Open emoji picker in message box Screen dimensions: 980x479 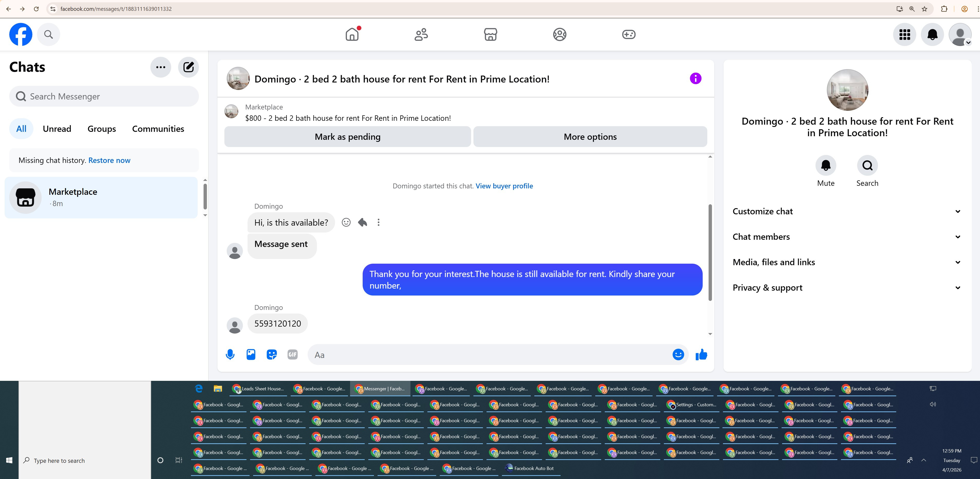point(678,355)
